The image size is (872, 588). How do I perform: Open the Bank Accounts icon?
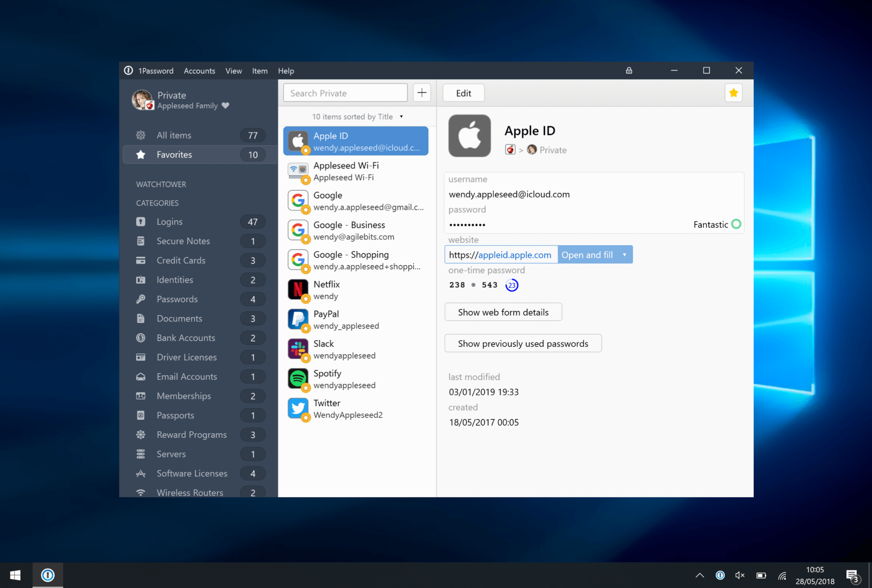[x=141, y=338]
